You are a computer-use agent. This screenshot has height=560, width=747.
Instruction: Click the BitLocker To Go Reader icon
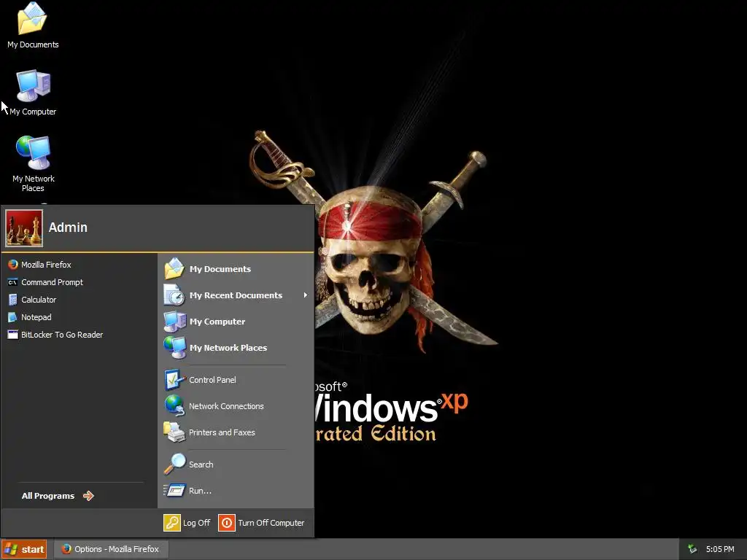tap(13, 335)
